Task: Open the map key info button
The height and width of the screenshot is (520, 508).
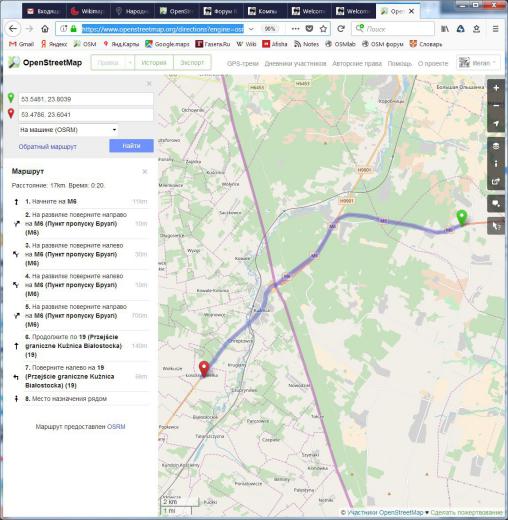Action: click(x=496, y=164)
